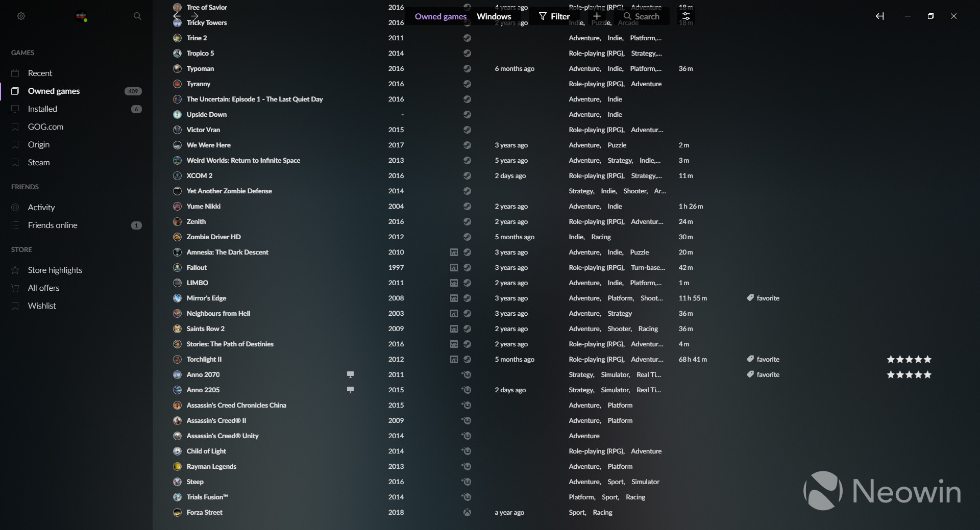The width and height of the screenshot is (980, 530).
Task: Open Origin bookmark in sidebar
Action: 77,144
